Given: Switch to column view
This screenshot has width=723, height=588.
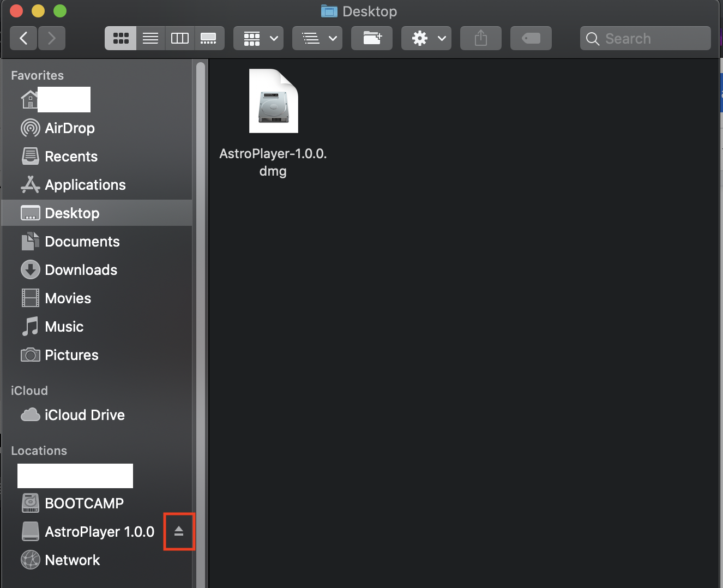Looking at the screenshot, I should [180, 38].
